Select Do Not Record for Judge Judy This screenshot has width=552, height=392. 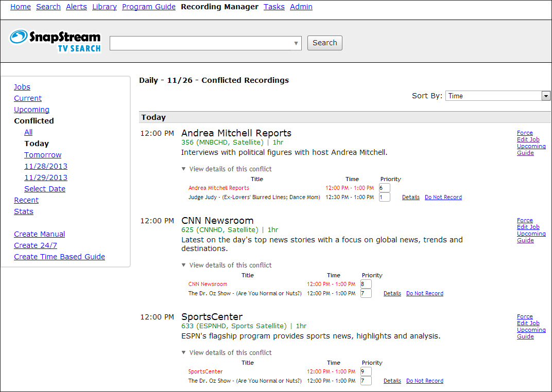443,197
